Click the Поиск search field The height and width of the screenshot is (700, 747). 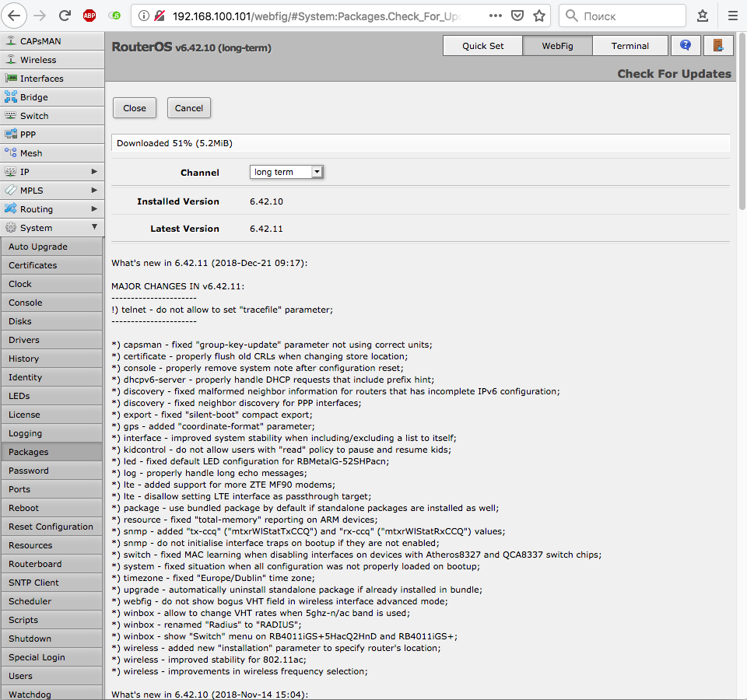[x=622, y=16]
